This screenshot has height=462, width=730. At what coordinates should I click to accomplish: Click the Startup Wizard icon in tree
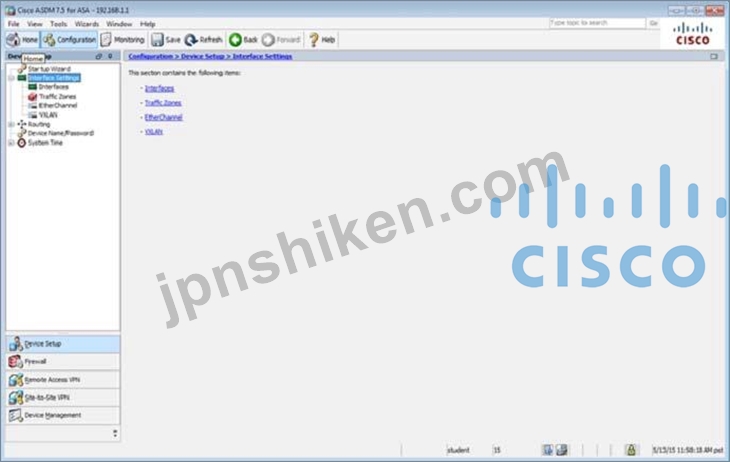click(21, 68)
